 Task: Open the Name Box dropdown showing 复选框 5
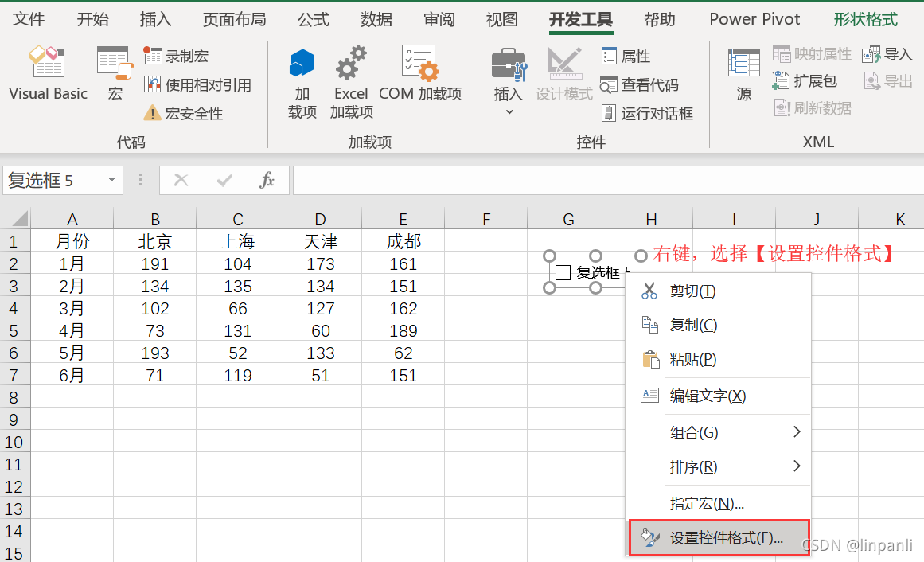tap(110, 180)
